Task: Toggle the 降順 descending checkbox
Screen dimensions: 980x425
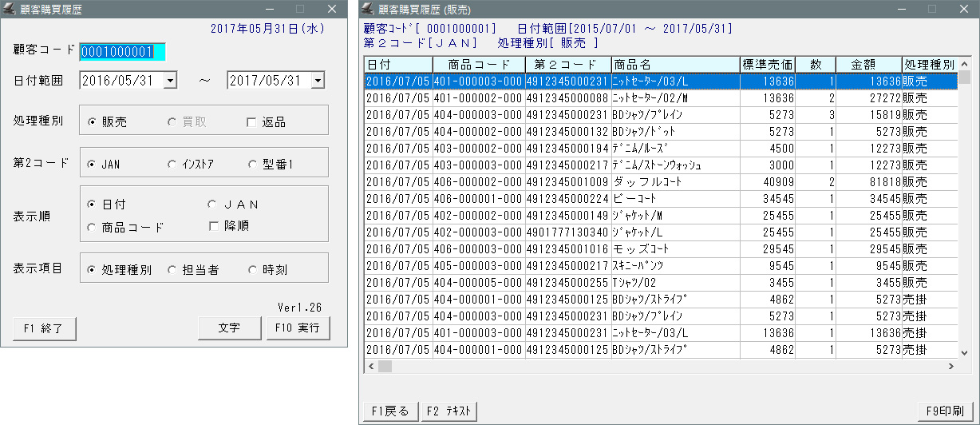Action: pyautogui.click(x=213, y=226)
